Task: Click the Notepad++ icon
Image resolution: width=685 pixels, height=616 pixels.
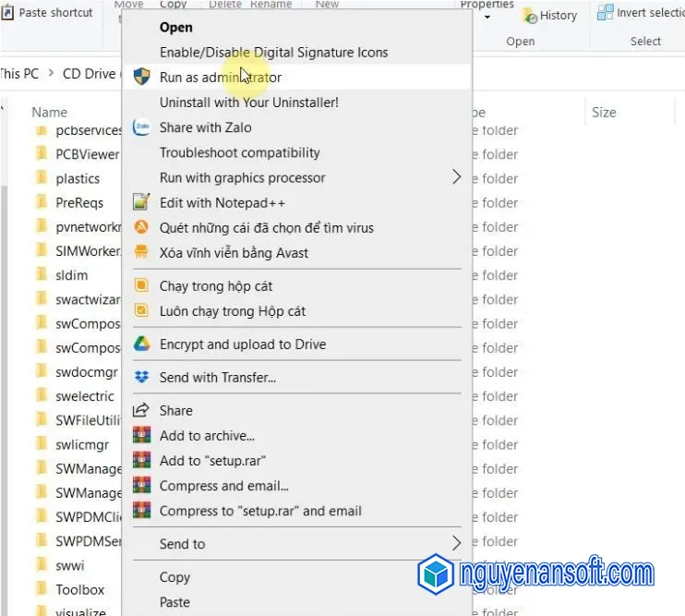Action: (x=141, y=202)
